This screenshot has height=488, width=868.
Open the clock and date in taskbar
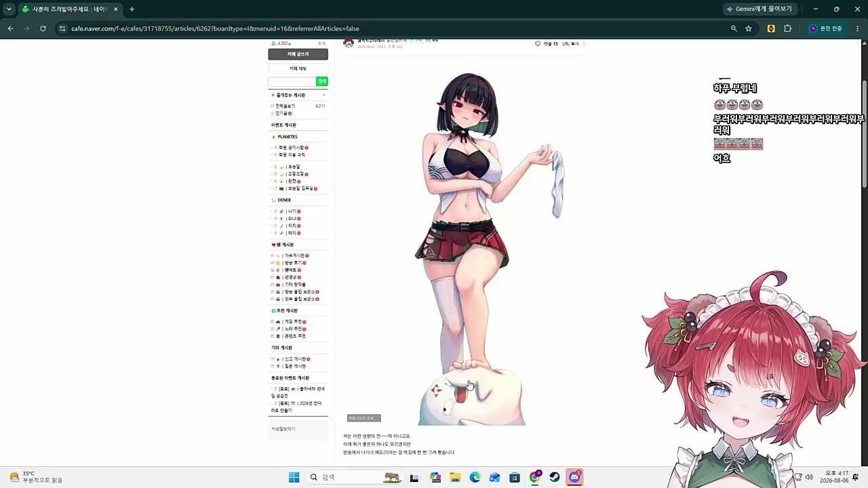tap(833, 477)
